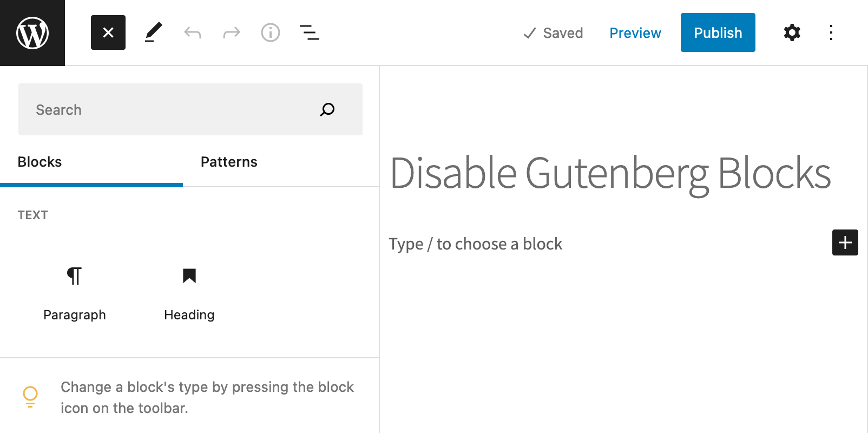Click the Saved status indicator
The image size is (868, 433).
(x=553, y=32)
